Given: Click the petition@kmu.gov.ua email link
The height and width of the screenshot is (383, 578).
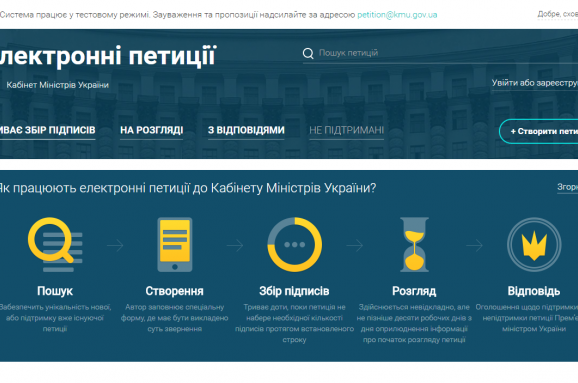Looking at the screenshot, I should (x=397, y=15).
